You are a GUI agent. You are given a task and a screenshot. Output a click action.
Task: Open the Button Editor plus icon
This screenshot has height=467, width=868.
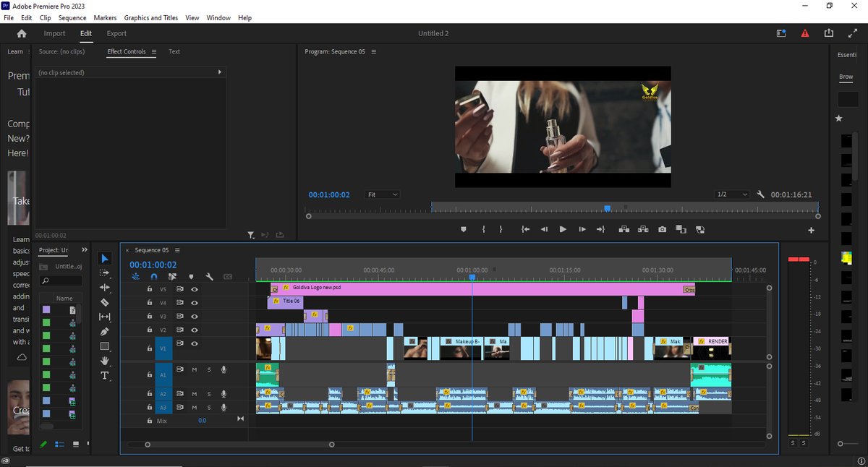(x=811, y=230)
